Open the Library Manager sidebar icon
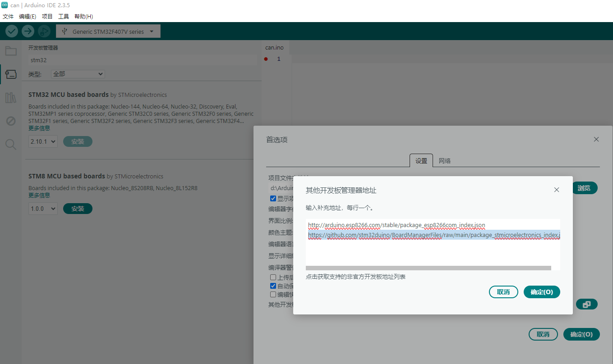613x364 pixels. coord(11,97)
